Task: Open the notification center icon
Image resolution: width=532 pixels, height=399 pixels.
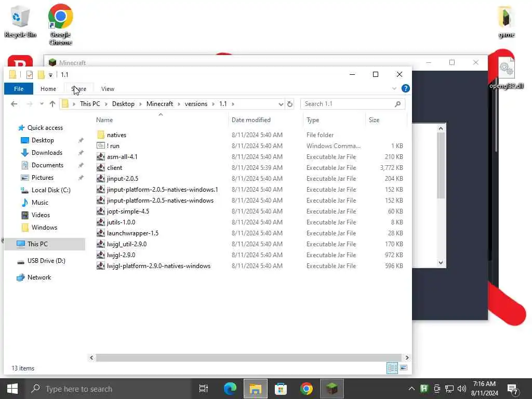Action: pos(512,389)
